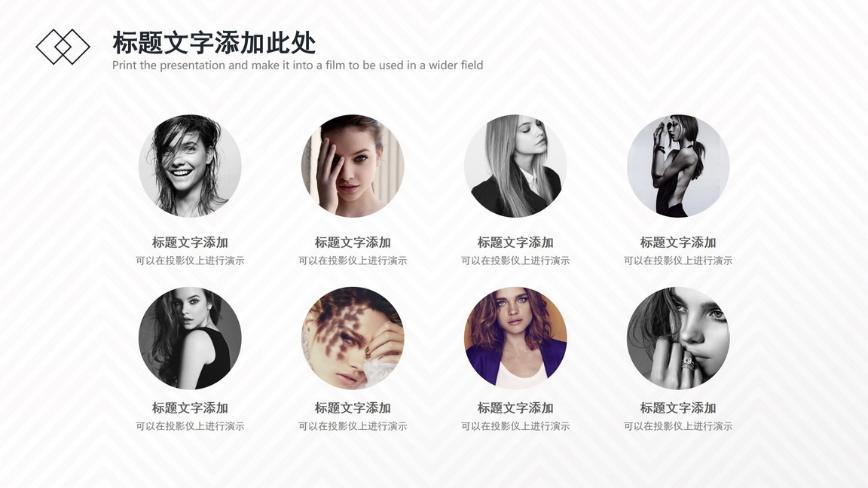This screenshot has height=488, width=868.
Task: Click the overlapping diamonds logo icon
Action: (63, 47)
